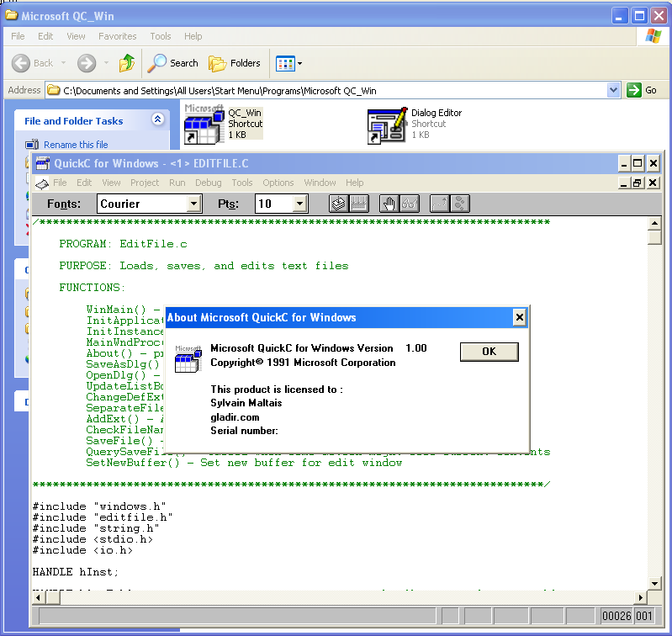Open the Favorites menu in Explorer
The height and width of the screenshot is (636, 672).
point(117,36)
